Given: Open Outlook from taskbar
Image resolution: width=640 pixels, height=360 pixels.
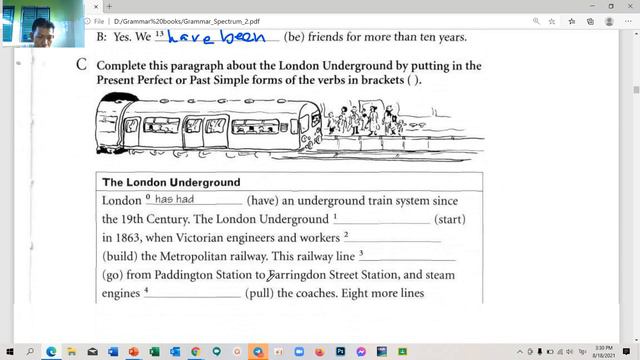Looking at the screenshot, I should pyautogui.click(x=175, y=351).
